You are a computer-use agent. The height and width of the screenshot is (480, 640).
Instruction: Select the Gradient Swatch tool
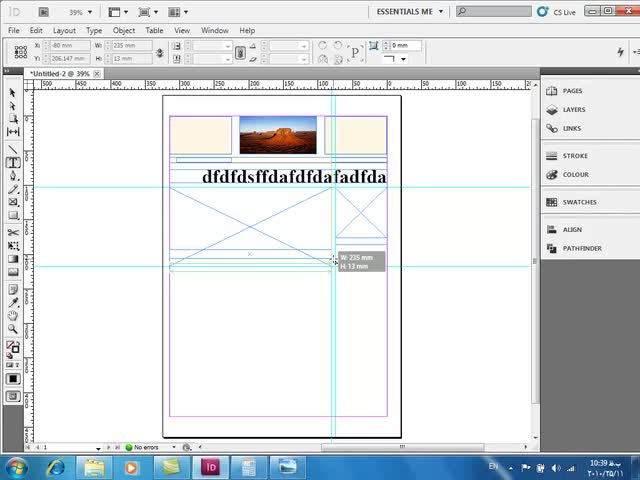[x=13, y=259]
